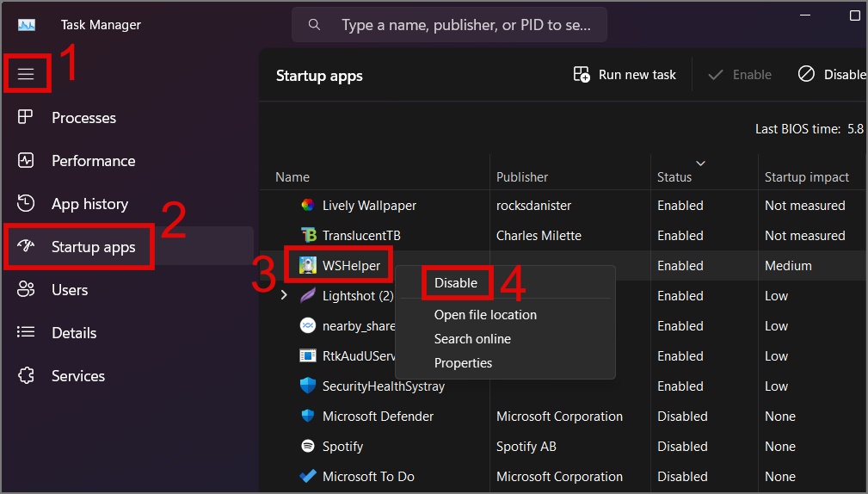
Task: Click the nearby_share app icon
Action: [308, 325]
